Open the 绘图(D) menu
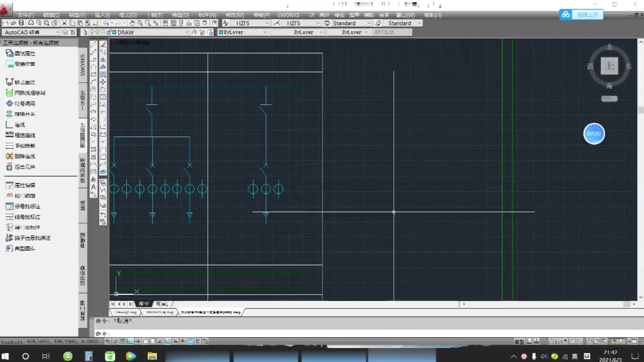This screenshot has width=644, height=362. (180, 15)
